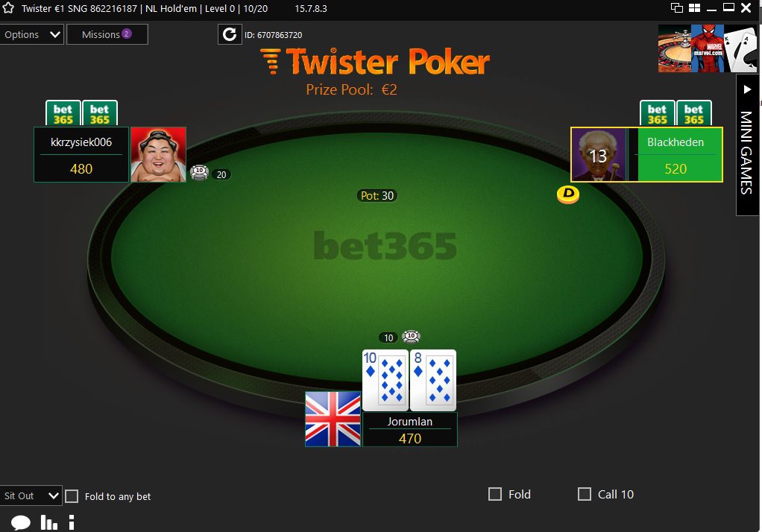The width and height of the screenshot is (762, 532).
Task: Expand the MINI GAMES side panel
Action: point(747,145)
